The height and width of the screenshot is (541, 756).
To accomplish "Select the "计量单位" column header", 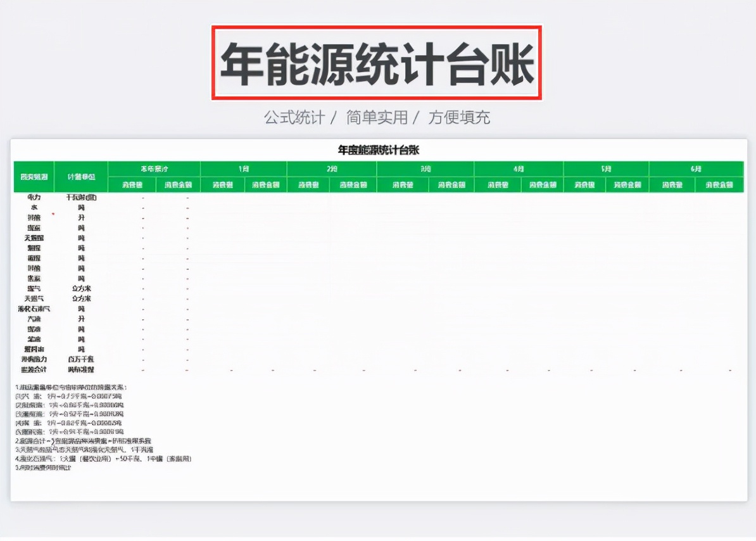I will coord(80,176).
